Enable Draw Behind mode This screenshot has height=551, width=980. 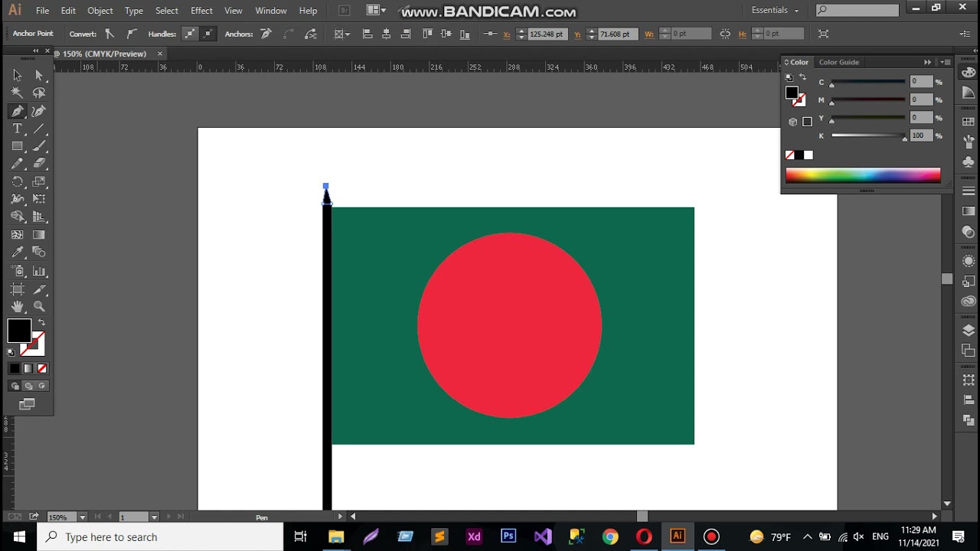[28, 386]
